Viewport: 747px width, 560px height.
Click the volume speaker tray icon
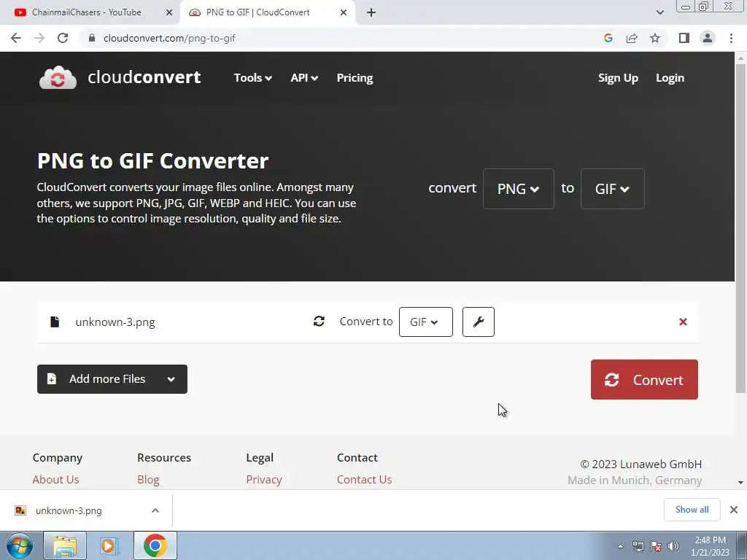673,546
